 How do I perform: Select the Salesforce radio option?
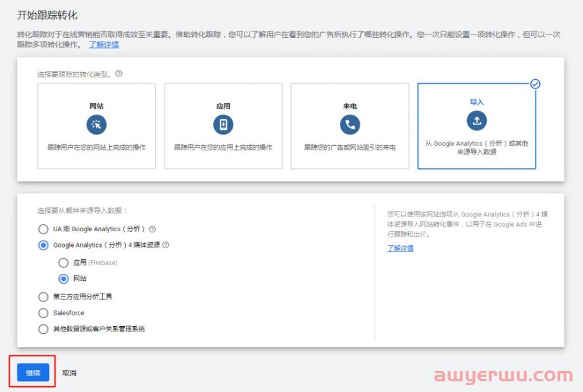pos(43,313)
